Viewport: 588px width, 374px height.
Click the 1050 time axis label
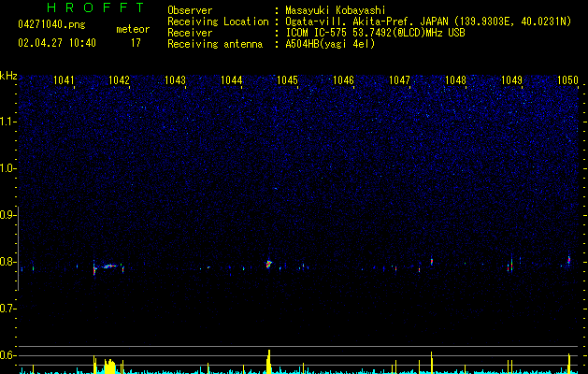pyautogui.click(x=567, y=79)
